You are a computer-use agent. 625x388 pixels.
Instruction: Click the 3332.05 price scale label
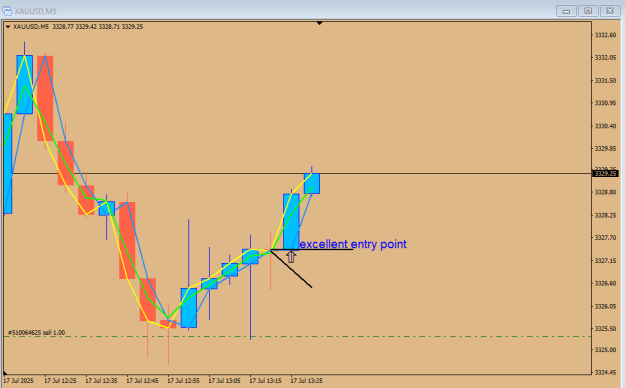pos(605,58)
